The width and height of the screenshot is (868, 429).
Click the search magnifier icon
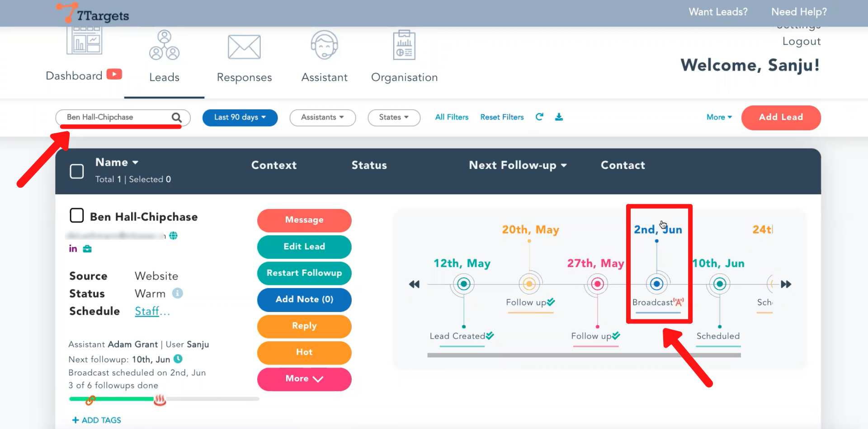pyautogui.click(x=176, y=118)
